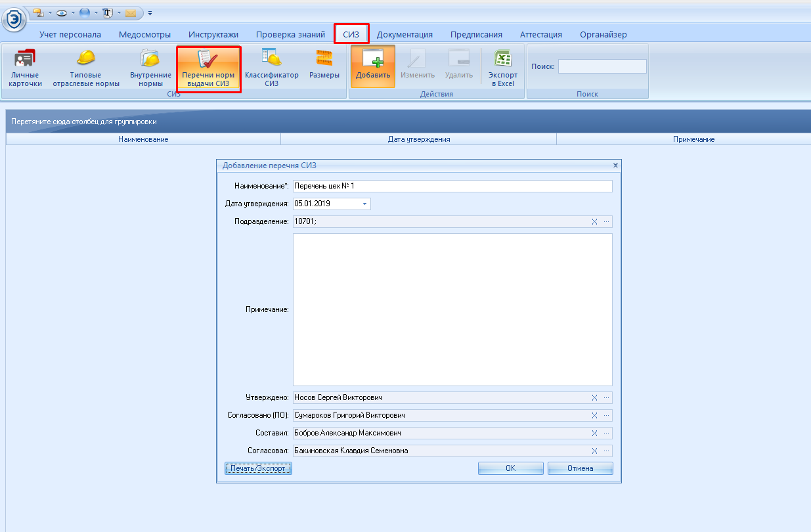Open ellipsis selector for Утверждено field

click(x=606, y=397)
